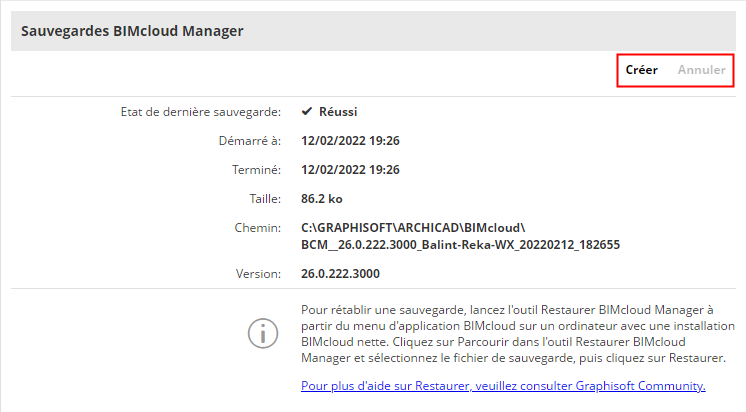
Task: Click the Démarré à label
Action: [x=250, y=141]
